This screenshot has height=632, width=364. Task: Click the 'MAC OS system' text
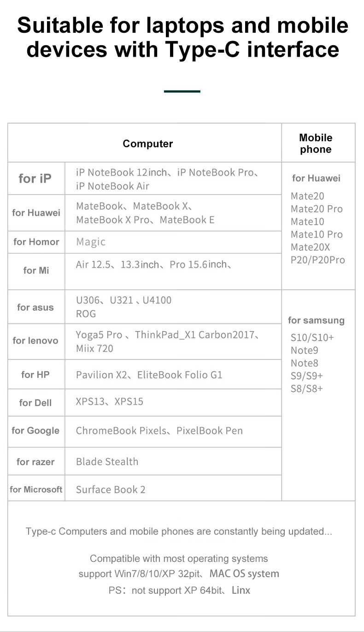click(244, 574)
